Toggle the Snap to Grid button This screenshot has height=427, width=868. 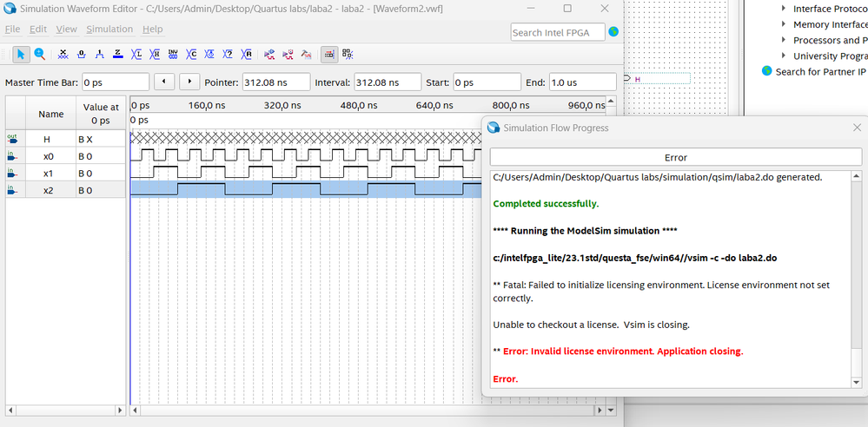click(x=329, y=54)
